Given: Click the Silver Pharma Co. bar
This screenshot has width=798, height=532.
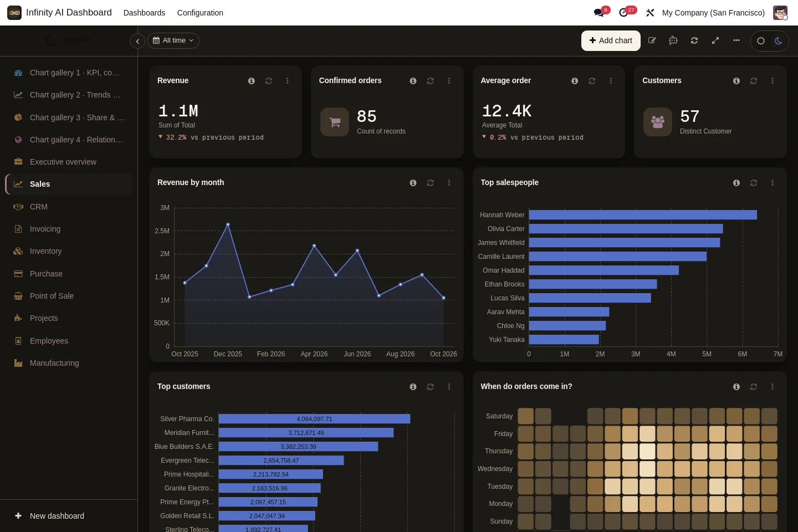Looking at the screenshot, I should 314,419.
